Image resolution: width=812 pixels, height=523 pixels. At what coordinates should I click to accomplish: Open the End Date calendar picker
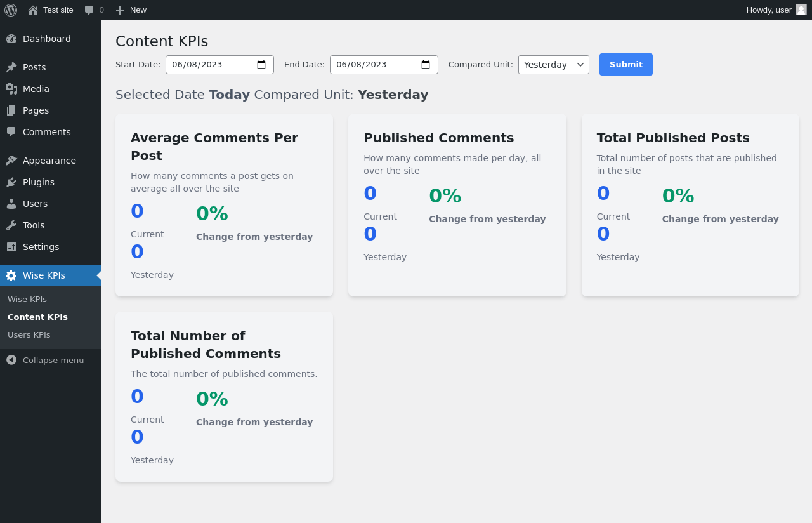pos(426,65)
